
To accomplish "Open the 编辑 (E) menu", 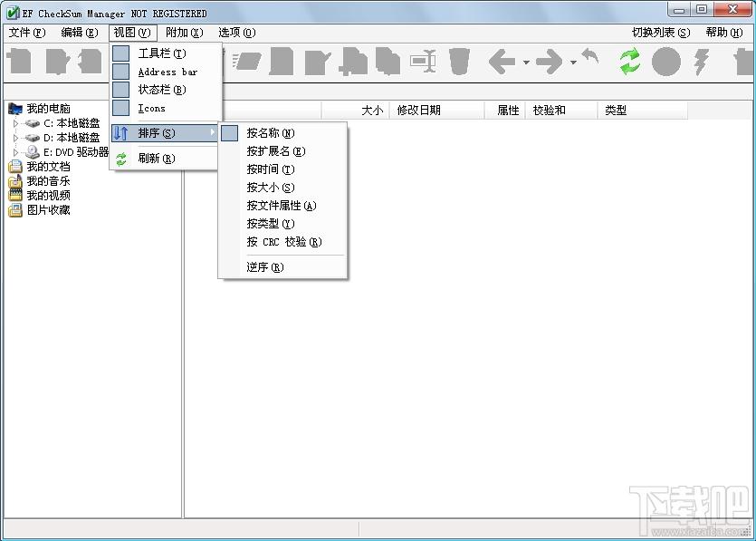I will (80, 33).
